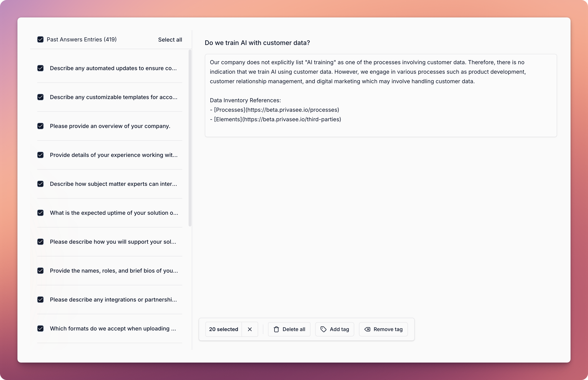Click the entries list scrollbar
Screen dimensions: 588x380
point(190,138)
